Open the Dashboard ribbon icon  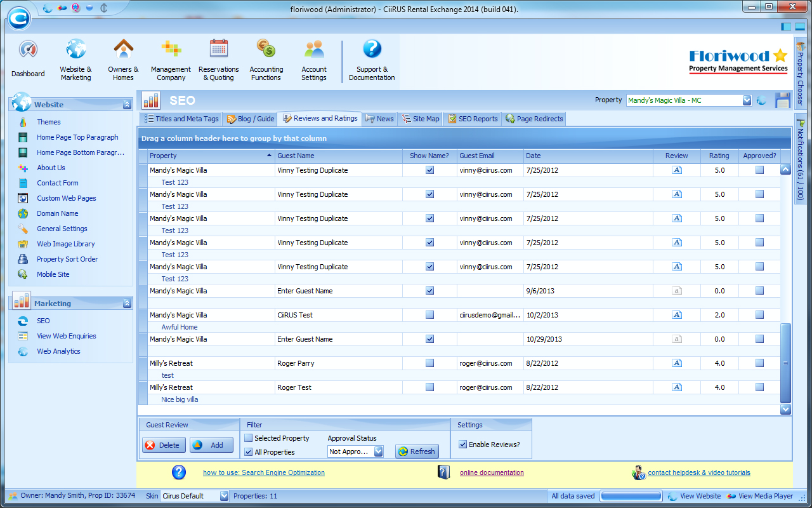pos(28,59)
